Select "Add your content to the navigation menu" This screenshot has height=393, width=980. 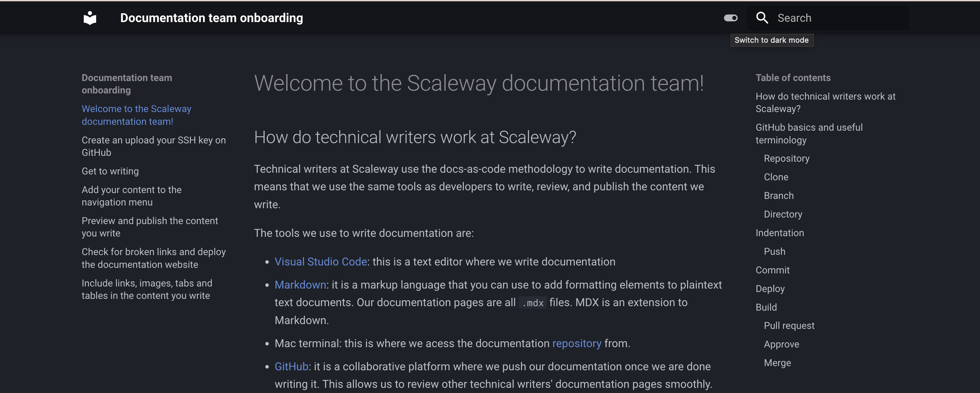pos(132,195)
